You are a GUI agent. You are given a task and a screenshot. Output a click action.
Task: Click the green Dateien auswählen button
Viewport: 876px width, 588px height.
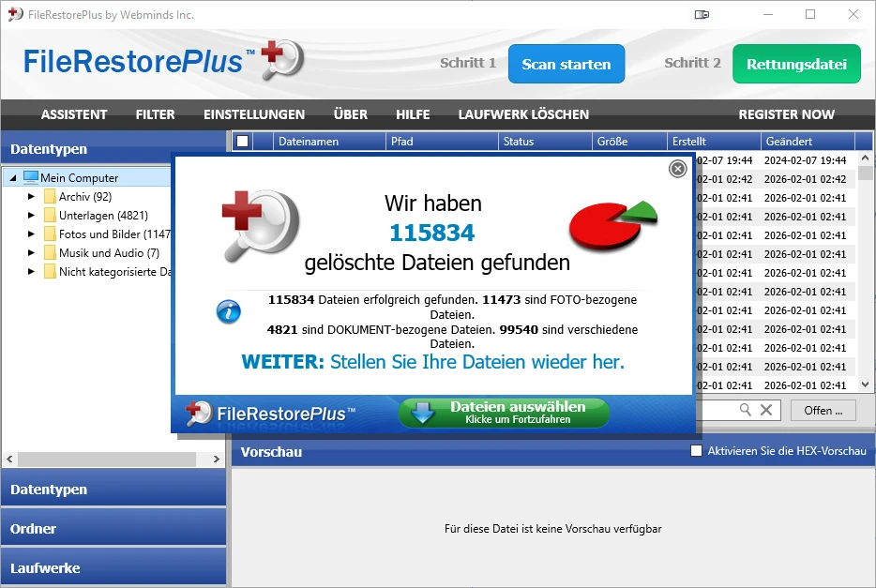coord(504,413)
